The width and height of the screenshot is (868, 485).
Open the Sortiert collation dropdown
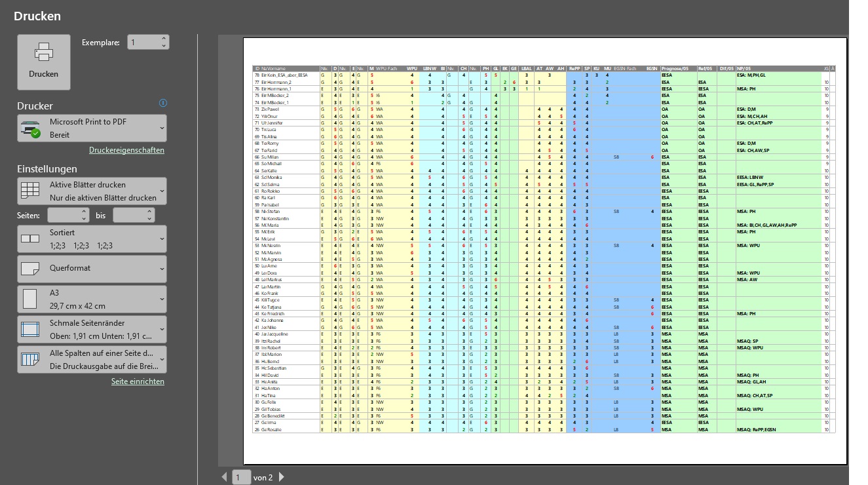[x=92, y=239]
